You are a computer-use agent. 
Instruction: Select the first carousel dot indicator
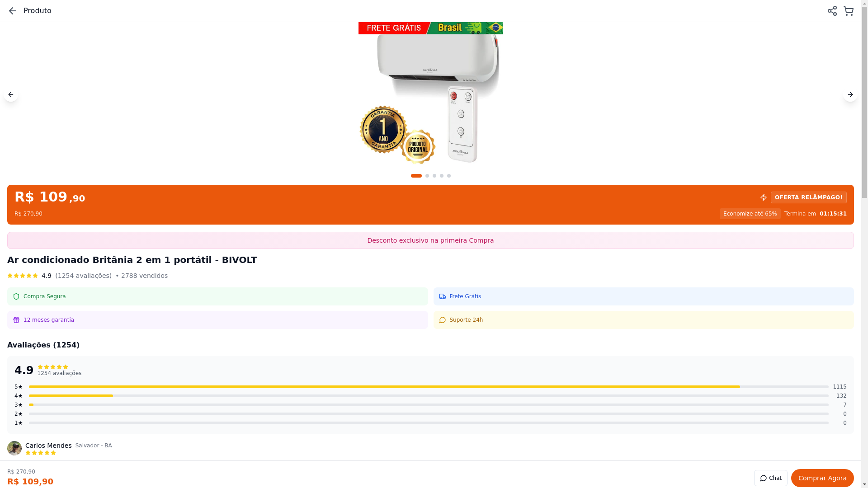(416, 176)
